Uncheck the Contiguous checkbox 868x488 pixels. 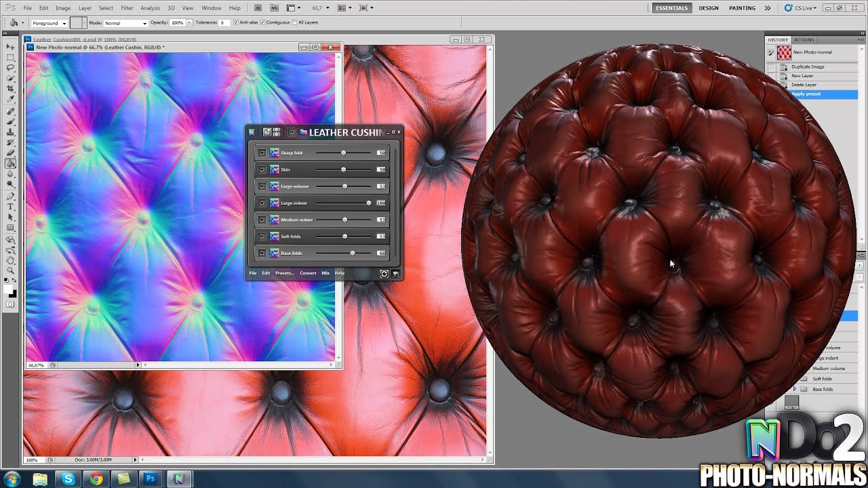point(262,22)
